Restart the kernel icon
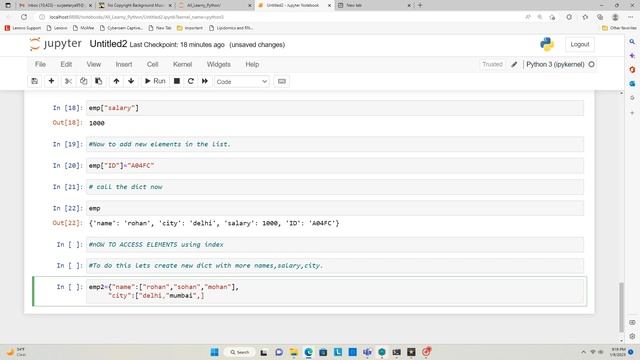 pyautogui.click(x=191, y=81)
